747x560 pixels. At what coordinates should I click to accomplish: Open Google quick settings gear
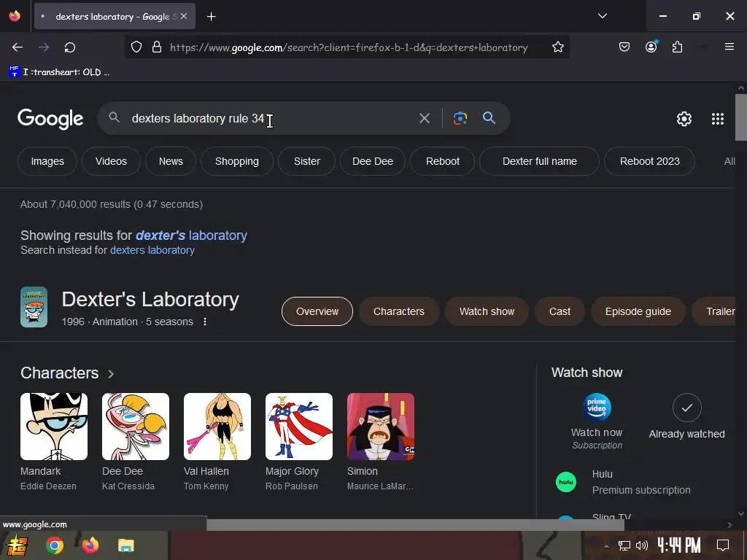pos(684,119)
